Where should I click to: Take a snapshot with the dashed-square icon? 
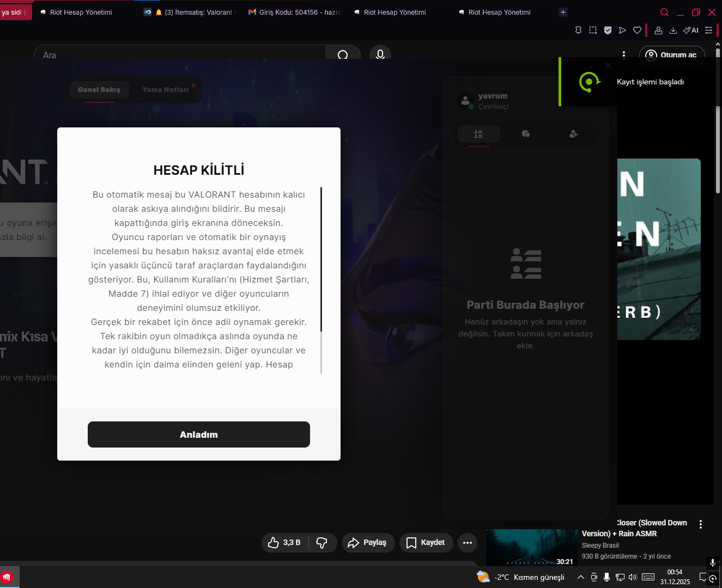click(593, 30)
